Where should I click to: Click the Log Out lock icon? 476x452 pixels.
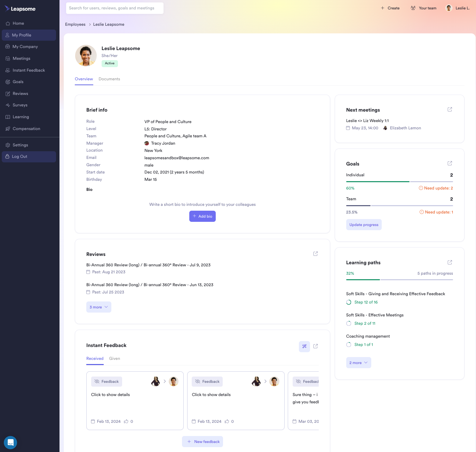(7, 156)
